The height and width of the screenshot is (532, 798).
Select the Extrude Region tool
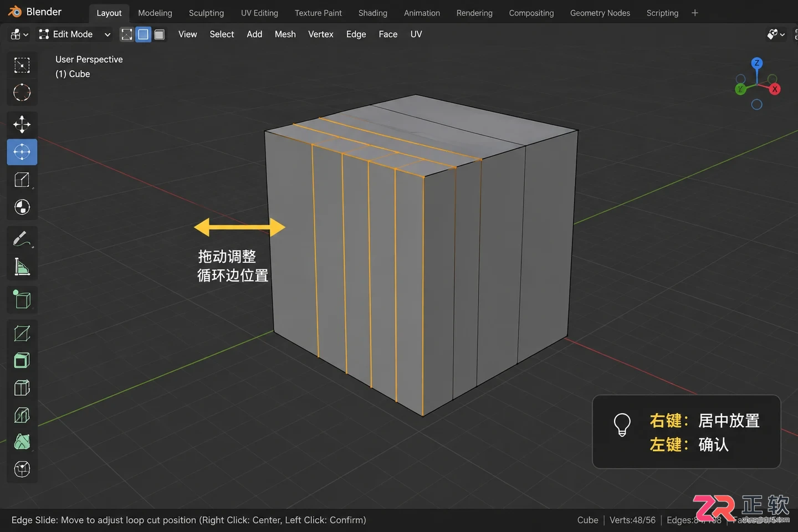(x=22, y=333)
